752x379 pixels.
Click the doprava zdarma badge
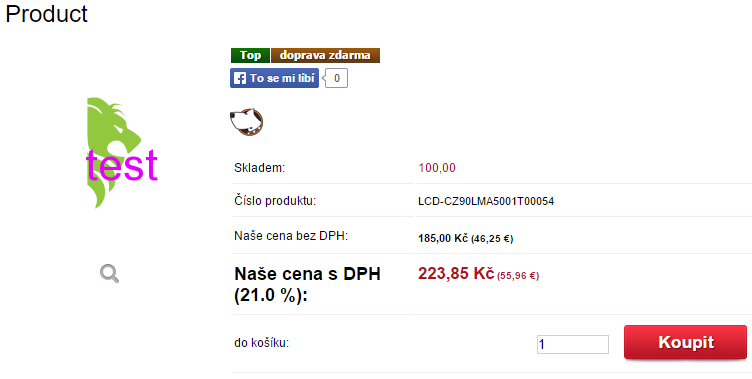(325, 55)
